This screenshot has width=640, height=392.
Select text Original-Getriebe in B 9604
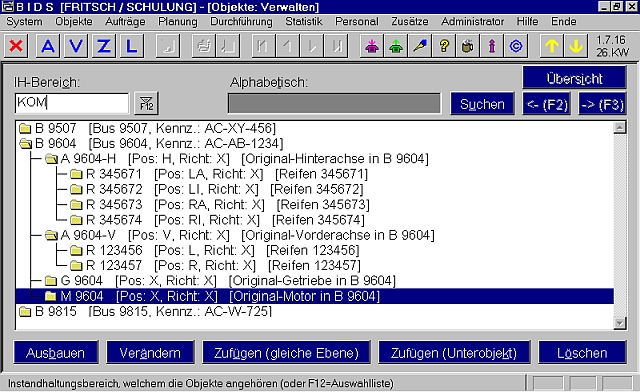(x=312, y=281)
